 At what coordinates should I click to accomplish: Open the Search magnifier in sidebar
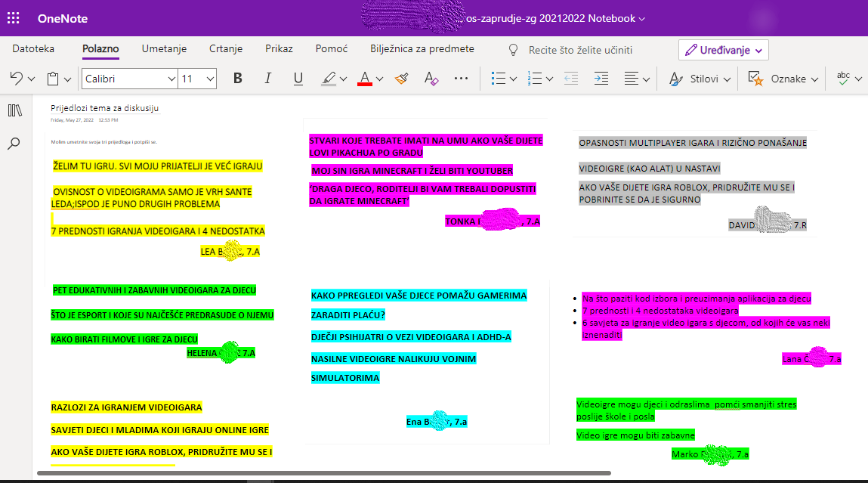coord(14,144)
